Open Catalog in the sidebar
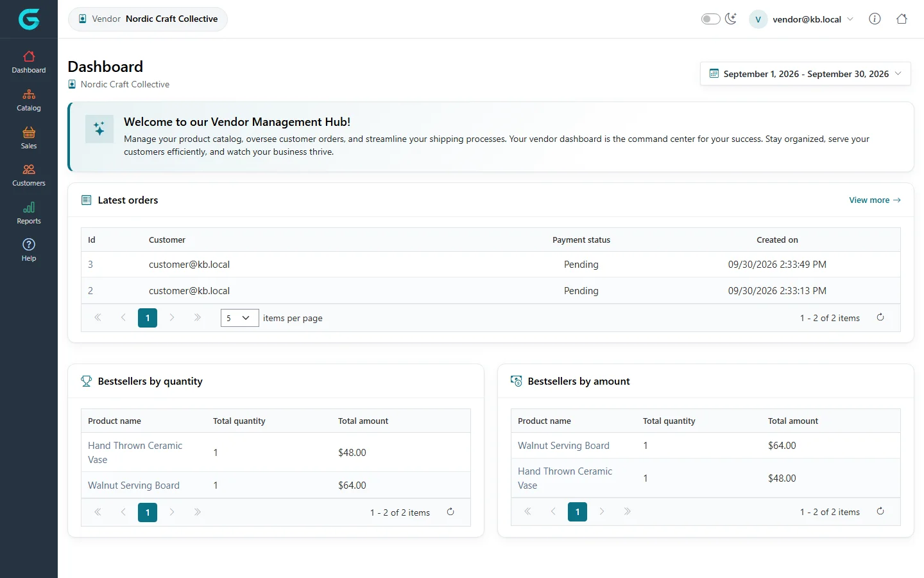924x578 pixels. (x=29, y=100)
